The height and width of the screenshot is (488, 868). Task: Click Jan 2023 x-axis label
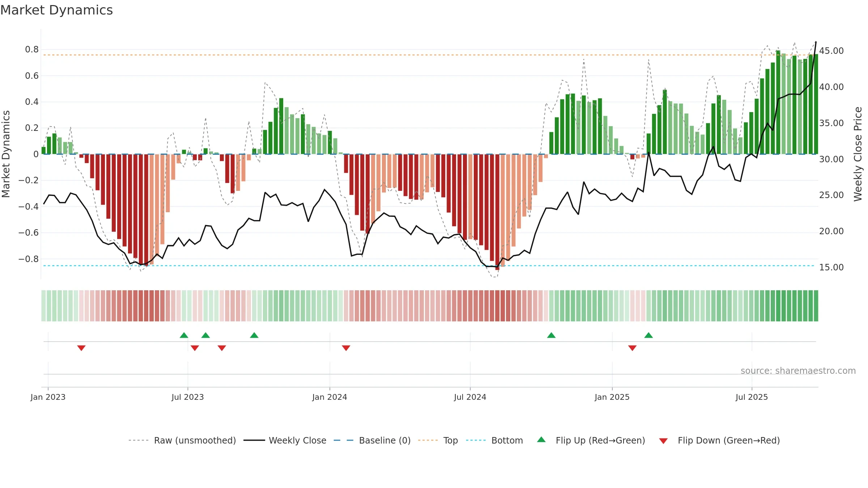click(48, 397)
